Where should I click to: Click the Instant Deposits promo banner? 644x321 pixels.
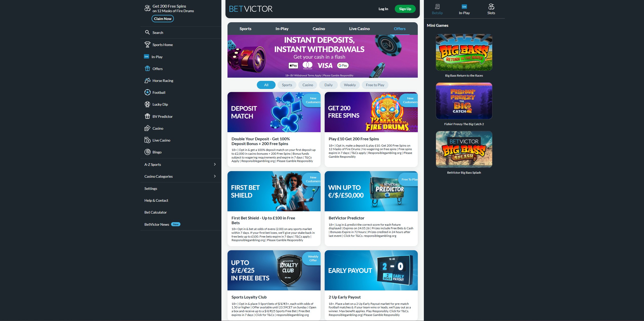click(x=323, y=56)
